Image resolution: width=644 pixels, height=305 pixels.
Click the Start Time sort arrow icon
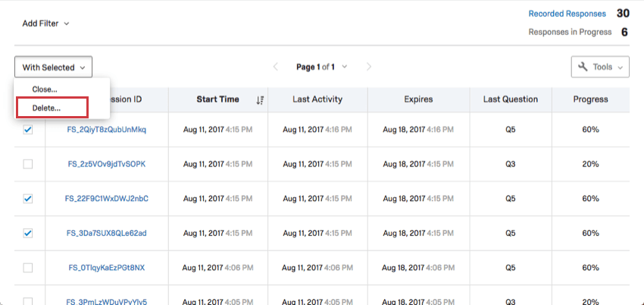coord(260,100)
